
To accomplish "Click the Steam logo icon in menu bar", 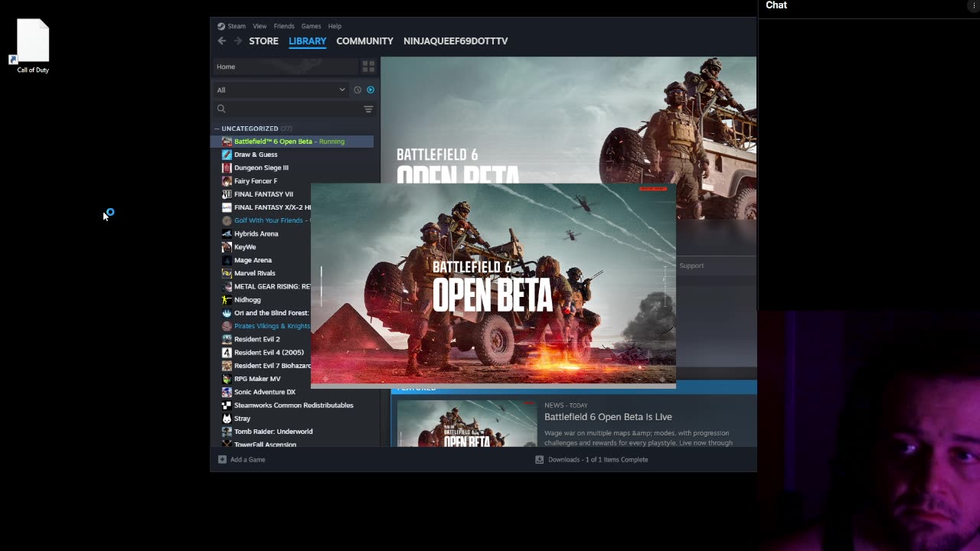I will point(221,26).
